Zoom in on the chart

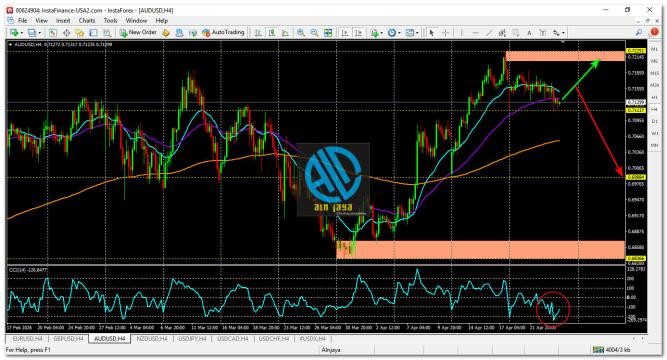[x=301, y=33]
